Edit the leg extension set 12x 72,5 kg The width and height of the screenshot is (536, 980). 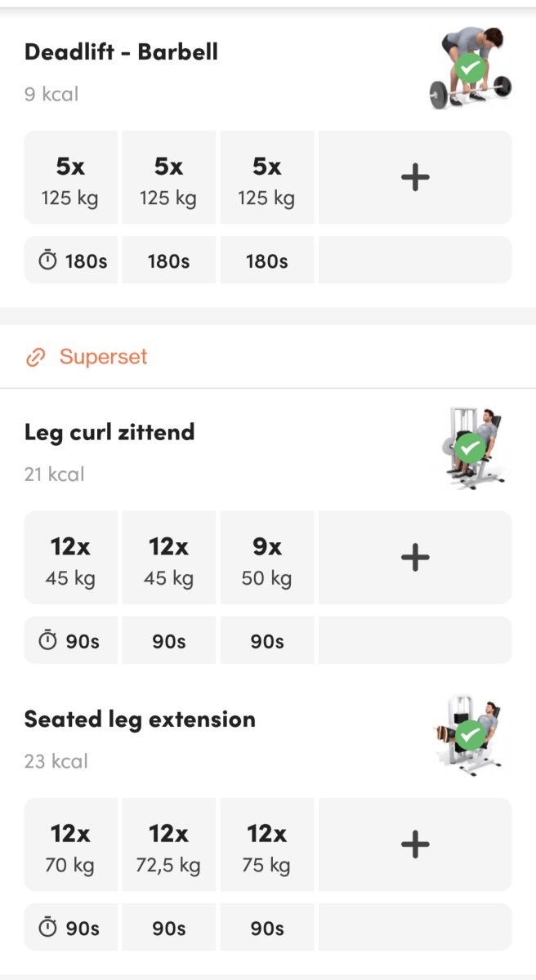point(168,845)
